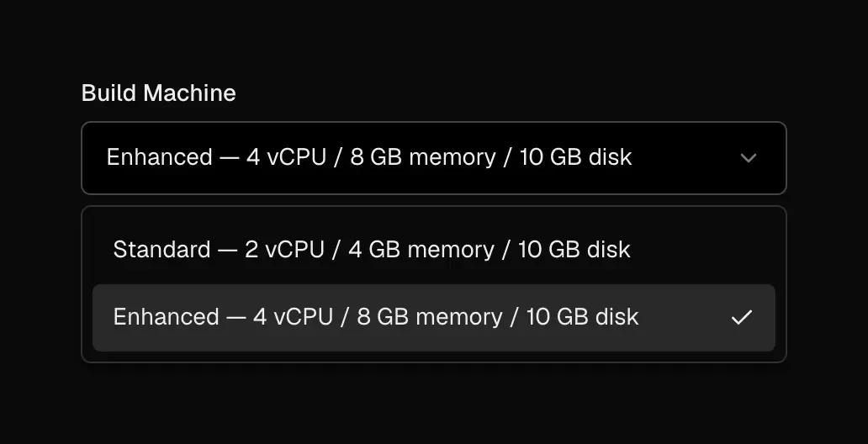The image size is (868, 444).
Task: Click "4 vCPU" in the highlighted list row
Action: point(293,317)
